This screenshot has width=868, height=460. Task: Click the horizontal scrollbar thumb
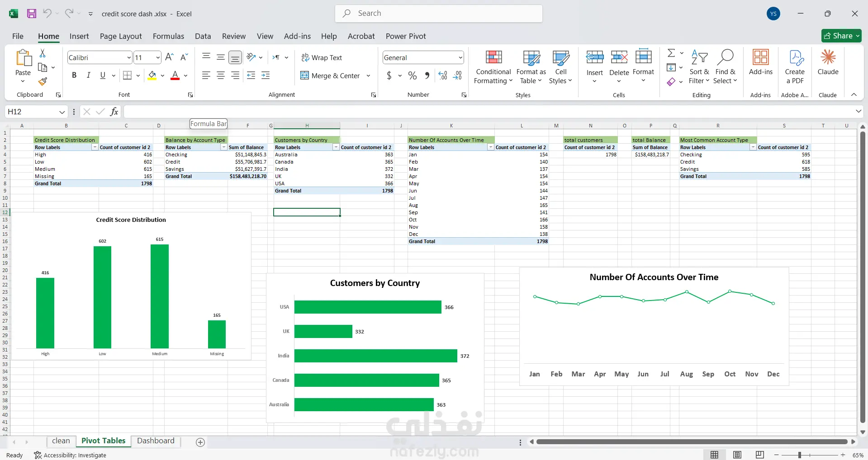point(692,441)
